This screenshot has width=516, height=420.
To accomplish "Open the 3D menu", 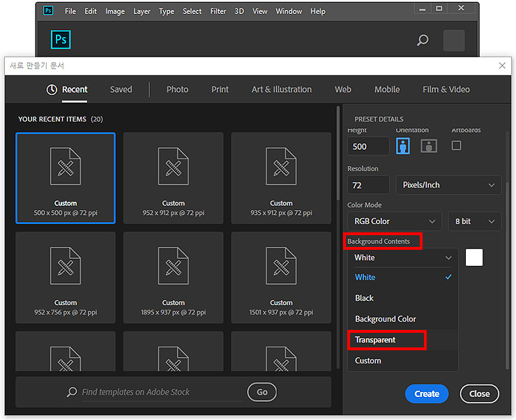I will pyautogui.click(x=239, y=11).
